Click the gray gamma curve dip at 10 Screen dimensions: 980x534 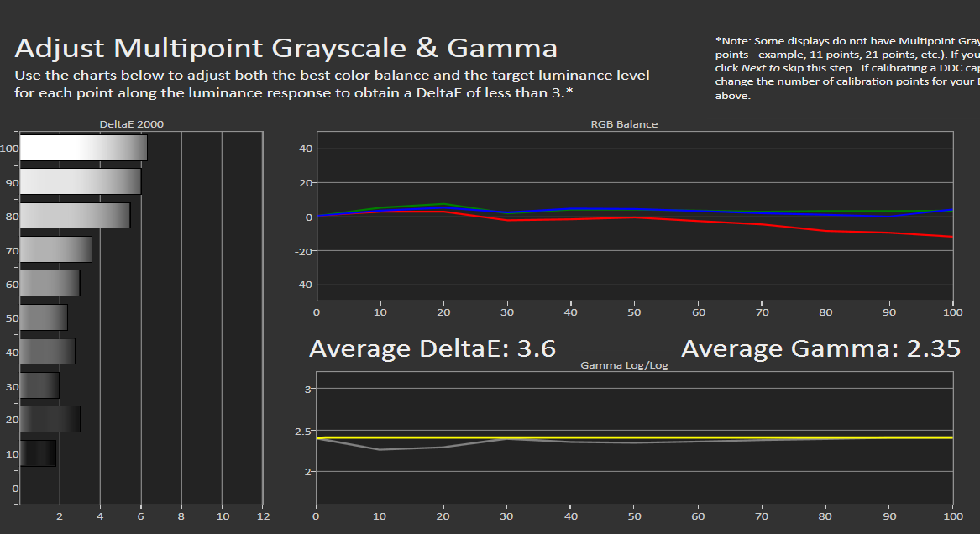point(380,449)
